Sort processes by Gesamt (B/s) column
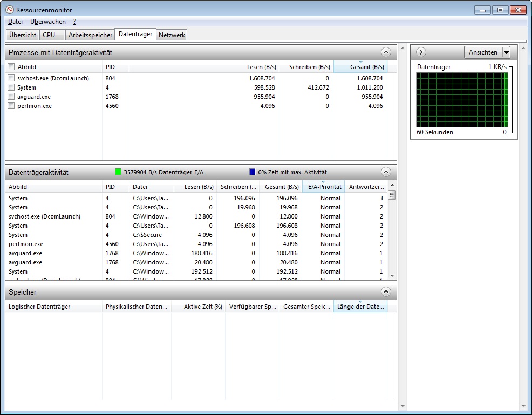 click(x=360, y=67)
